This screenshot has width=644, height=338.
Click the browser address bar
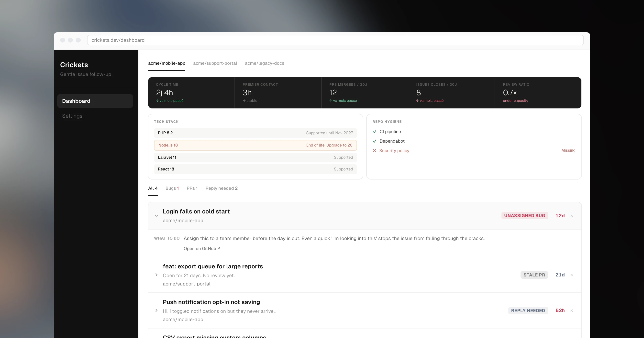(335, 40)
